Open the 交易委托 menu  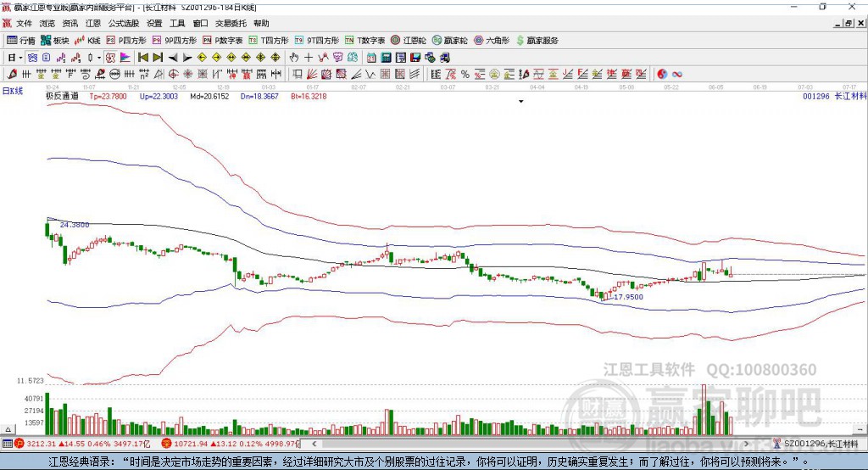231,23
